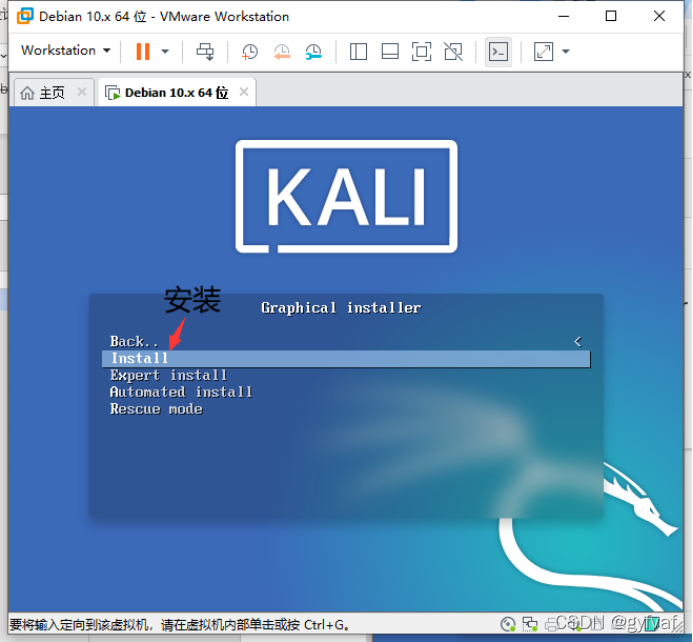Close the VMware Workstation window

click(659, 16)
